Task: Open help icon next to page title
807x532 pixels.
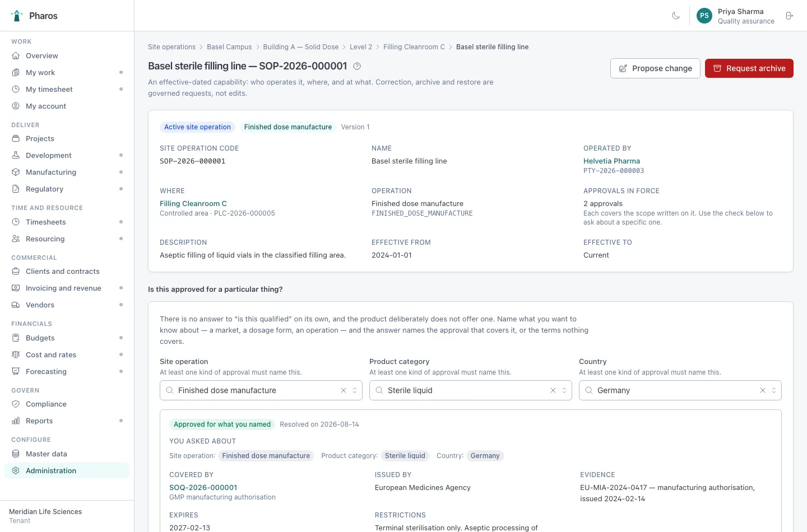Action: point(357,66)
